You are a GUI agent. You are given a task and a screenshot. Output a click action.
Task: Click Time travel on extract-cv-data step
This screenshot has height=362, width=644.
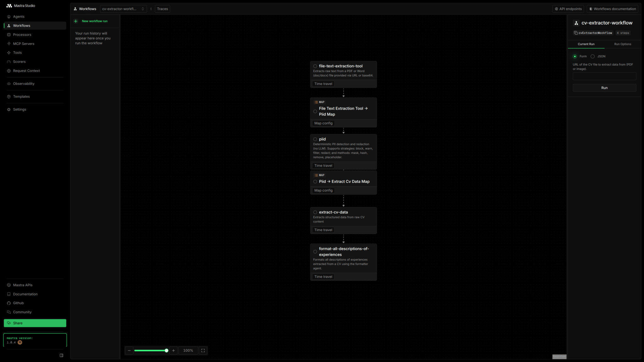click(323, 230)
